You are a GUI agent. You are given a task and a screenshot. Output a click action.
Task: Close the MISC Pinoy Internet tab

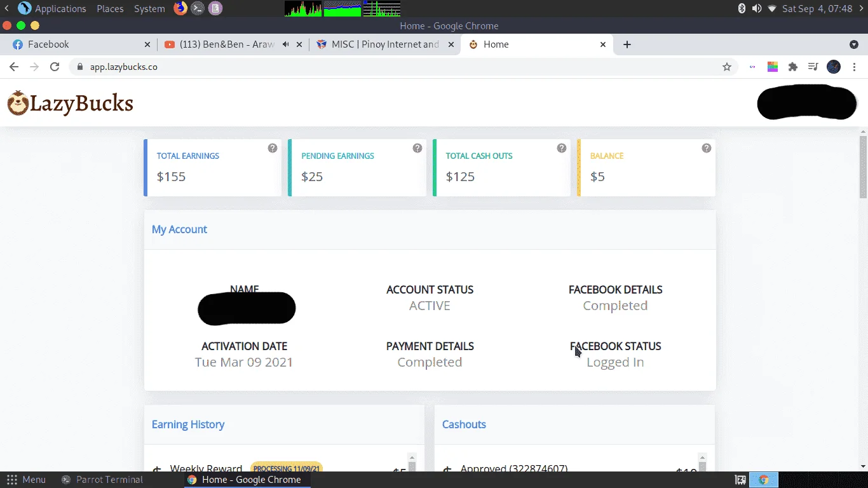451,44
